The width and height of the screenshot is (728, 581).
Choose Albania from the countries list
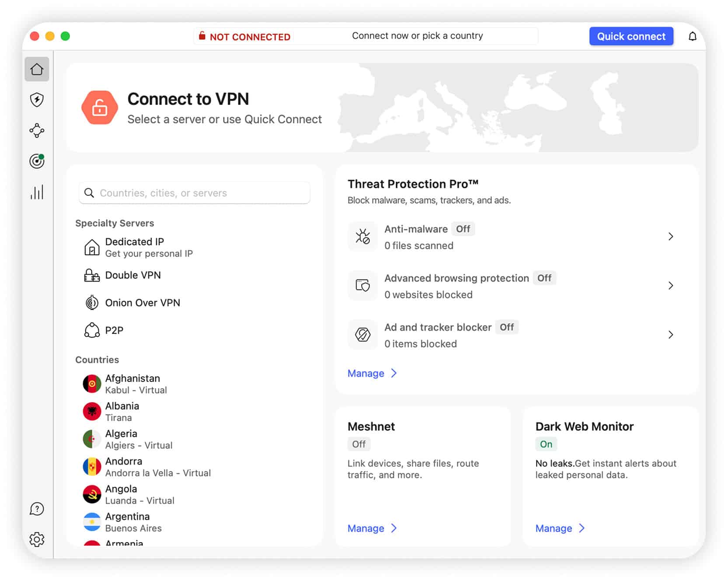point(195,411)
